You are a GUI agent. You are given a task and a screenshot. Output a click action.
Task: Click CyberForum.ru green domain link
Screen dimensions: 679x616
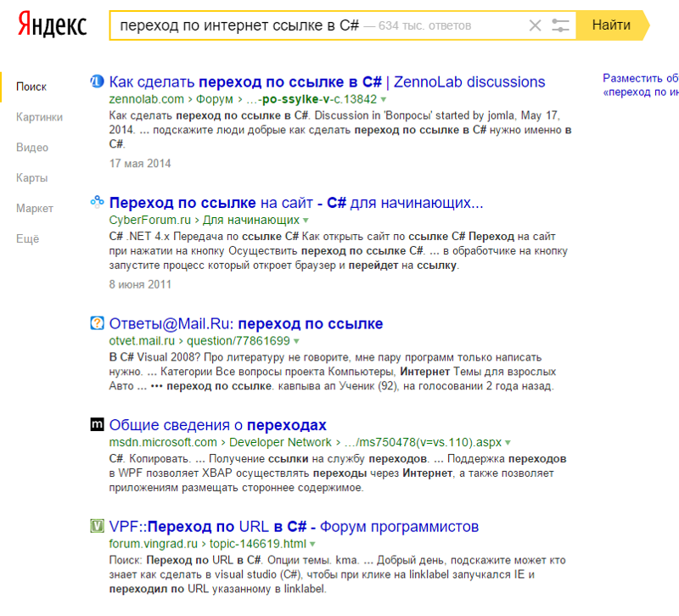click(150, 221)
